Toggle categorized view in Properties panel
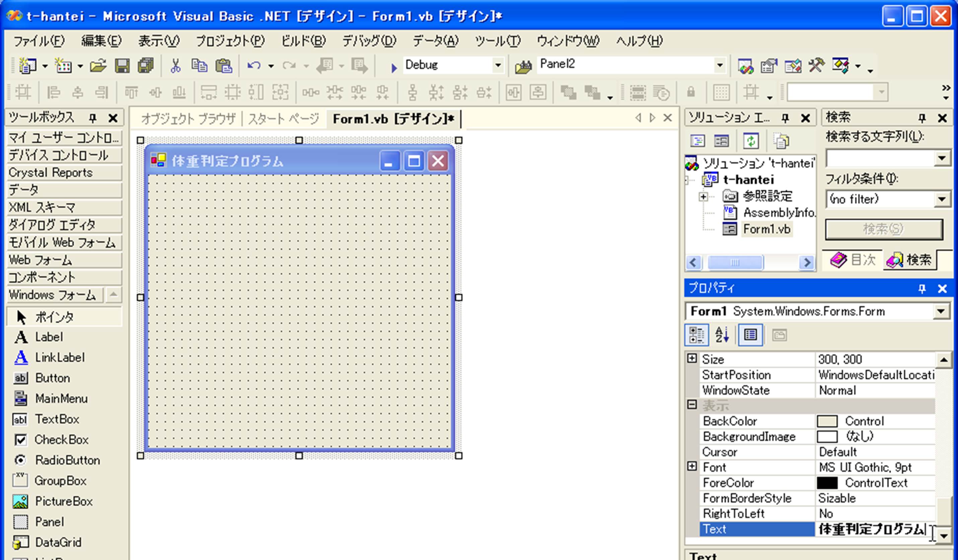Image resolution: width=958 pixels, height=560 pixels. 697,335
